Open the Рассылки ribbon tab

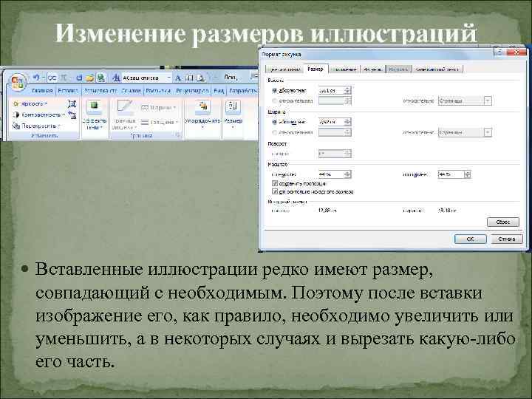[x=158, y=91]
